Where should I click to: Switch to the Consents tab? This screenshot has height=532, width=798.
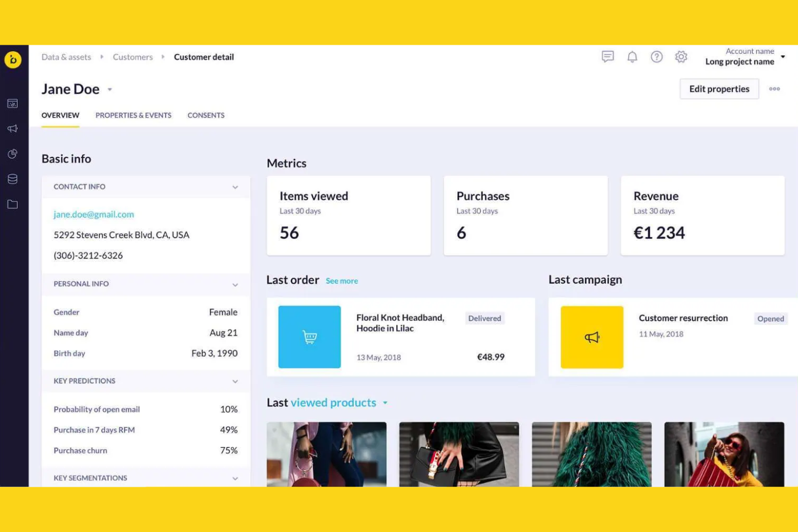(205, 115)
